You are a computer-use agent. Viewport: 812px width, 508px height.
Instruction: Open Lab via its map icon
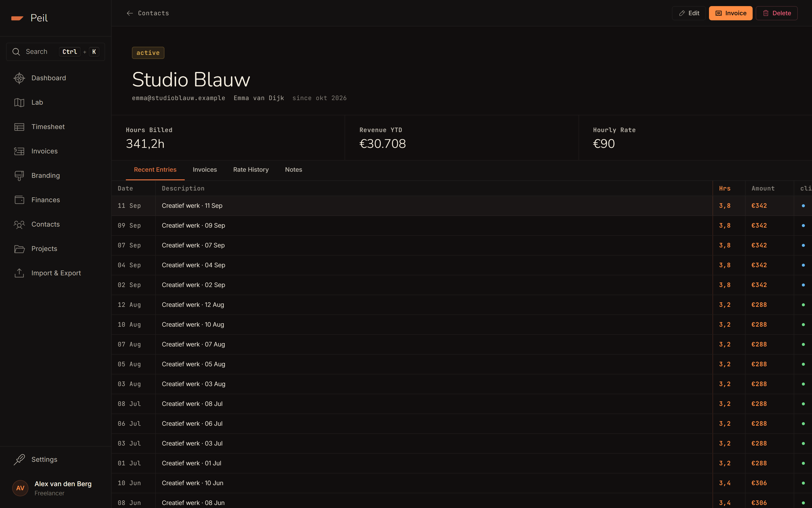pyautogui.click(x=19, y=102)
